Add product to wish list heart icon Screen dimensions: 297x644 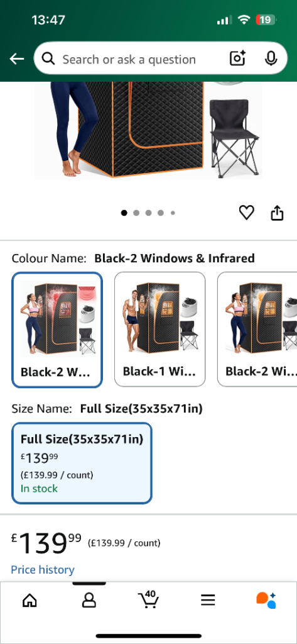click(247, 213)
